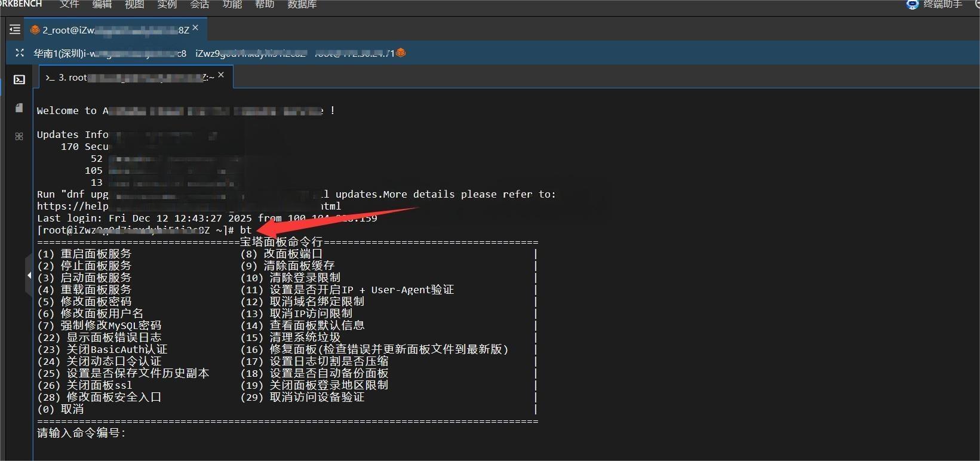Screen dimensions: 980x461
Task: Click option (14) 查看面板默认信息
Action: point(302,325)
